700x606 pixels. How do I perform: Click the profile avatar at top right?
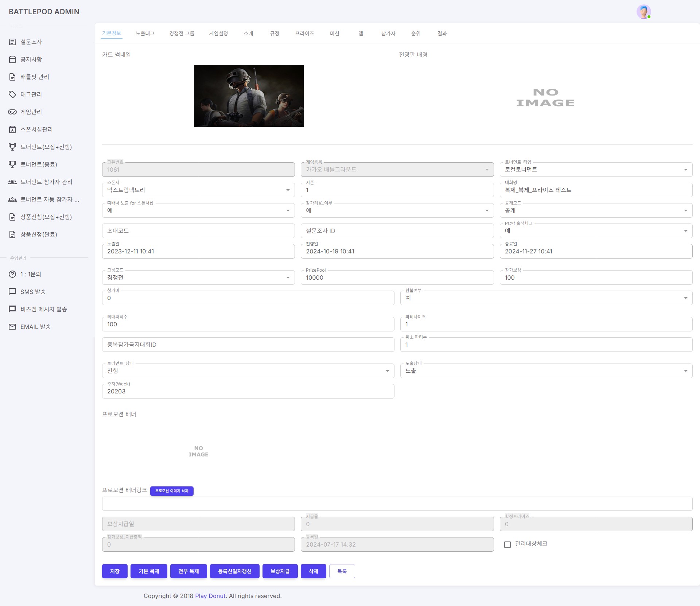tap(644, 11)
